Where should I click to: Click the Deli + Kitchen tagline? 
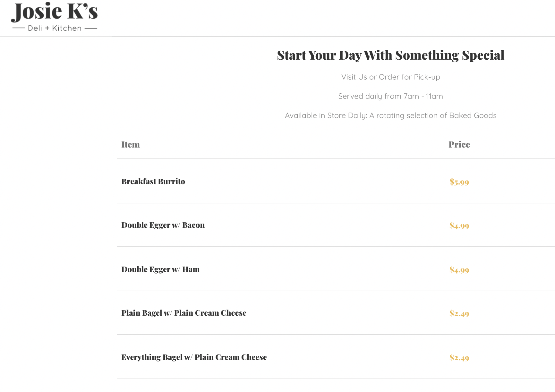click(55, 28)
